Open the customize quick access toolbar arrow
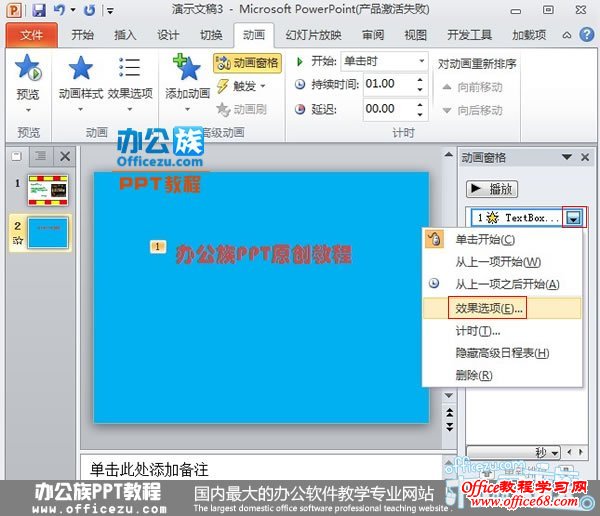Screen dimensions: 600x516 110,11
